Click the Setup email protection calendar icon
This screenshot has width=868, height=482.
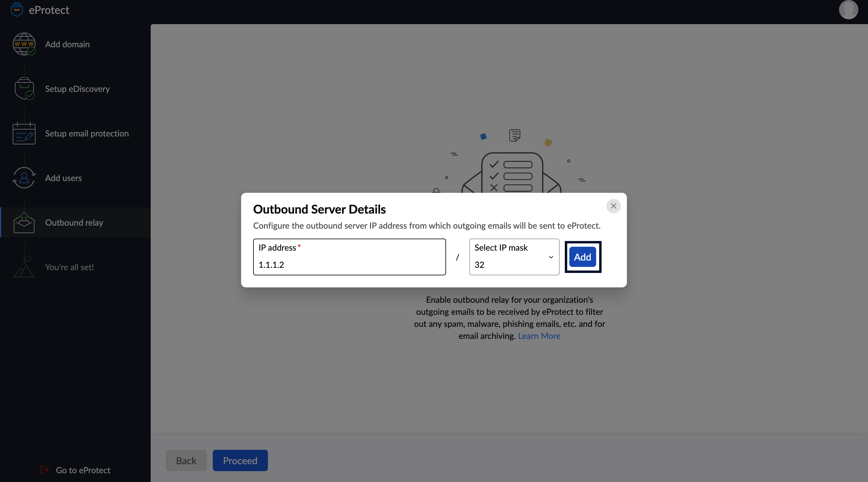pyautogui.click(x=24, y=133)
